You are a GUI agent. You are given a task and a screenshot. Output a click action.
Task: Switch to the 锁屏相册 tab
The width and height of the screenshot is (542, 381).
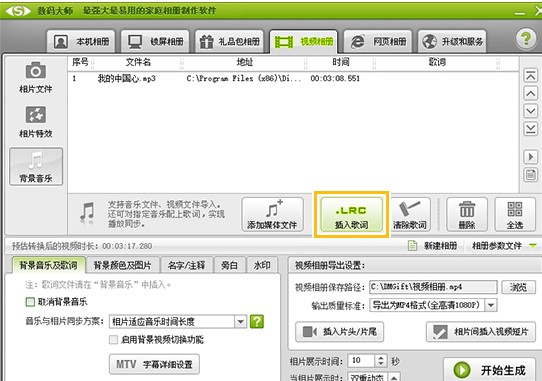[155, 41]
